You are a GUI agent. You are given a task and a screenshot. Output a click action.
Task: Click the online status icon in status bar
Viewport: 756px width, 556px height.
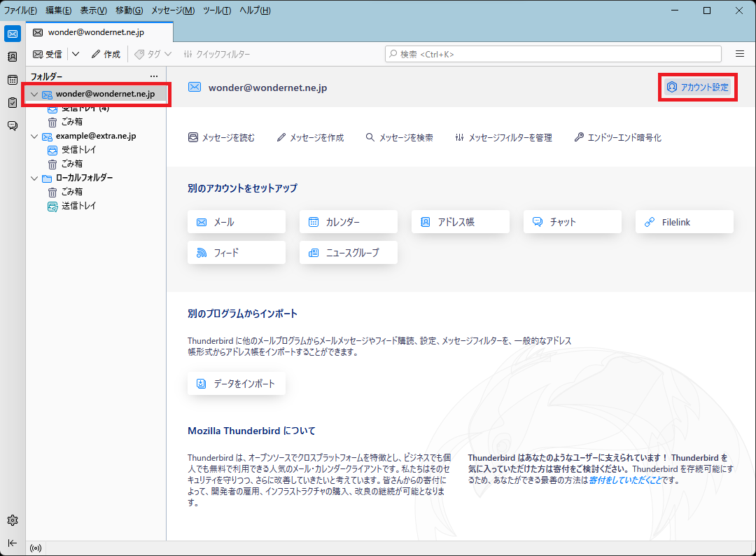click(36, 548)
